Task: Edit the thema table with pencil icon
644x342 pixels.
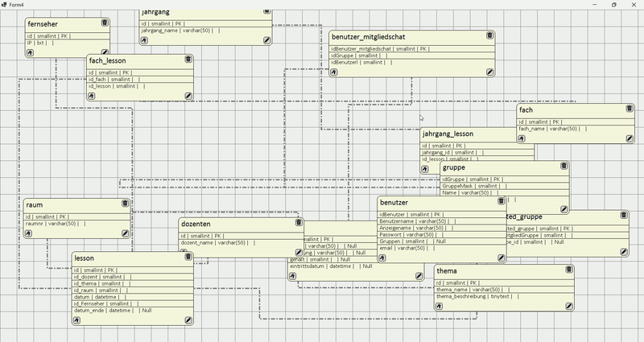Action: click(569, 306)
